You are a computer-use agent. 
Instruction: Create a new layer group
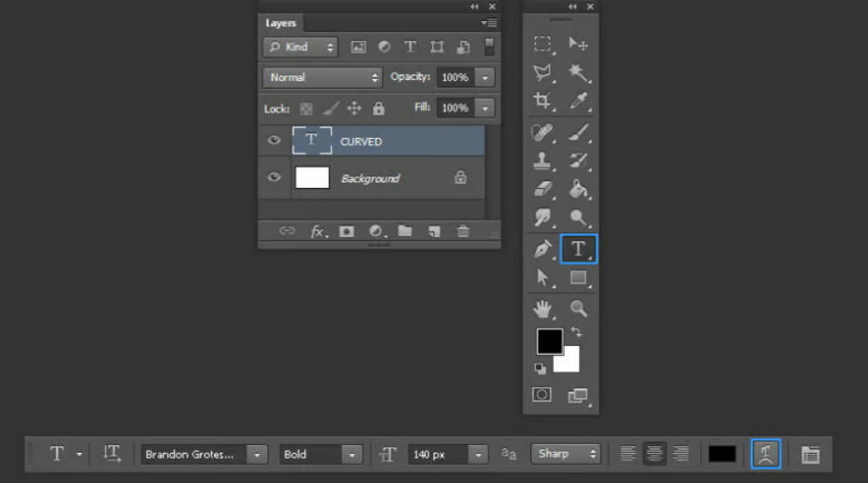405,231
